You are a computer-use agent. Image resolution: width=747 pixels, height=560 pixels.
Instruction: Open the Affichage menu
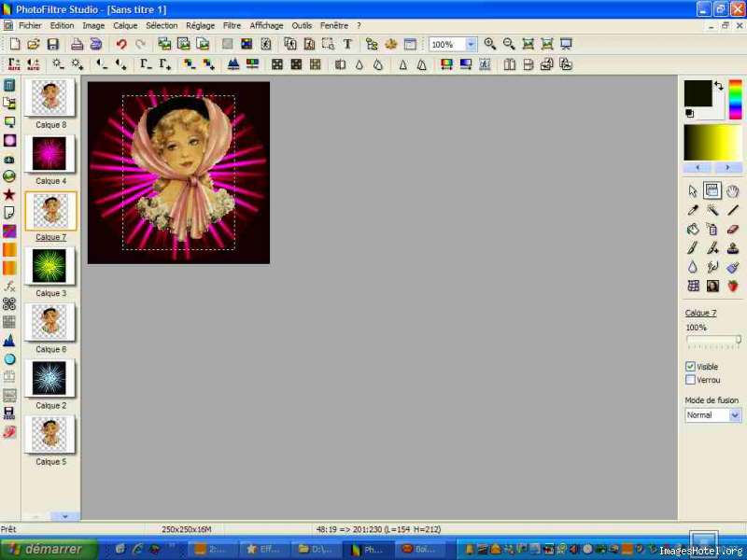click(266, 26)
